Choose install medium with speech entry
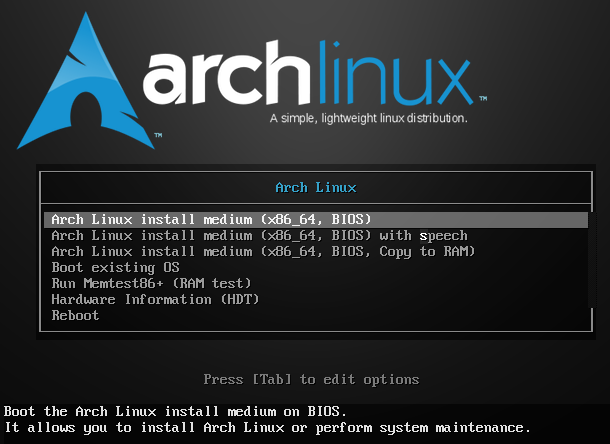The height and width of the screenshot is (444, 610). click(259, 236)
